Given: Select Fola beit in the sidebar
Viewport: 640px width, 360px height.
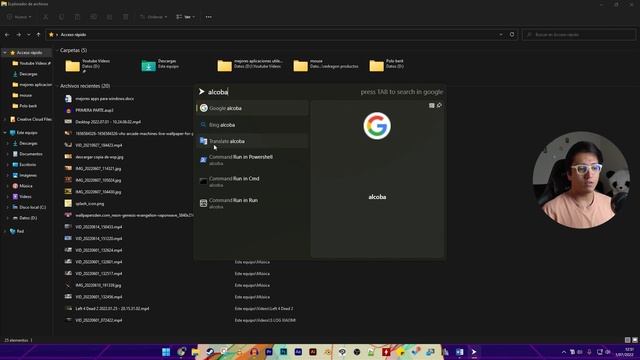Looking at the screenshot, I should 24,106.
